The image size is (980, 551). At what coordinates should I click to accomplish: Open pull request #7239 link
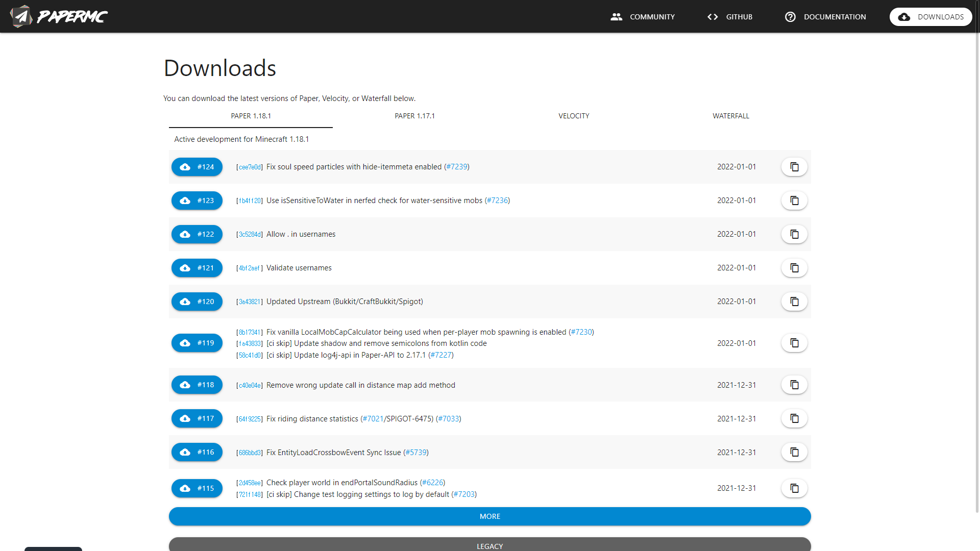click(457, 167)
